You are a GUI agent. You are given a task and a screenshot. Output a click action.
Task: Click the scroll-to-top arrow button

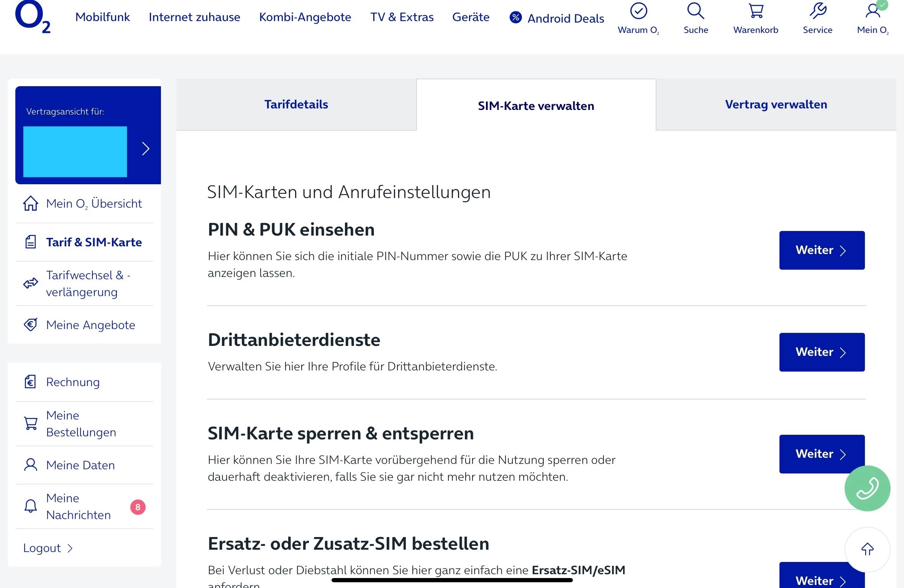867,549
